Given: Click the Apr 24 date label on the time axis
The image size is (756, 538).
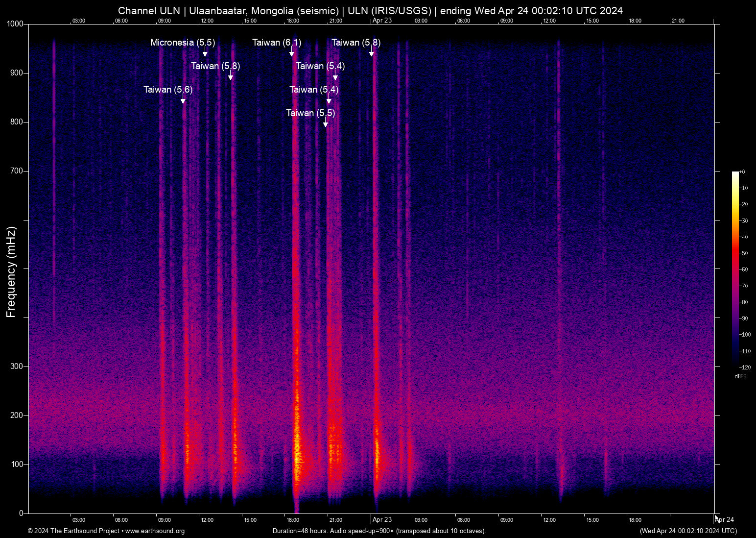Looking at the screenshot, I should pos(724,520).
